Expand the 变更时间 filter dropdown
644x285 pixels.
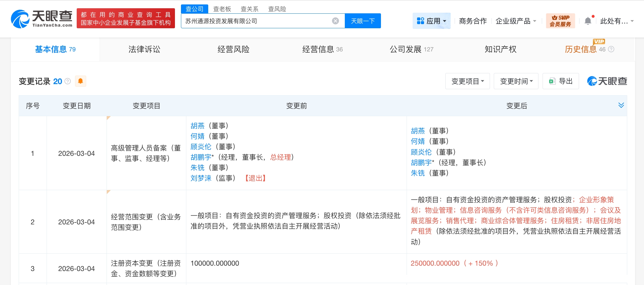point(516,81)
